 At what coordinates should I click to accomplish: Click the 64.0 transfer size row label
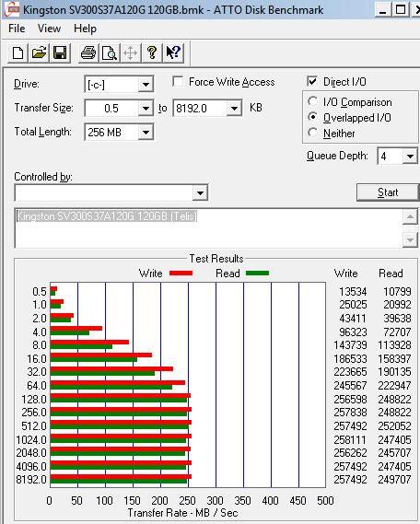tap(37, 385)
